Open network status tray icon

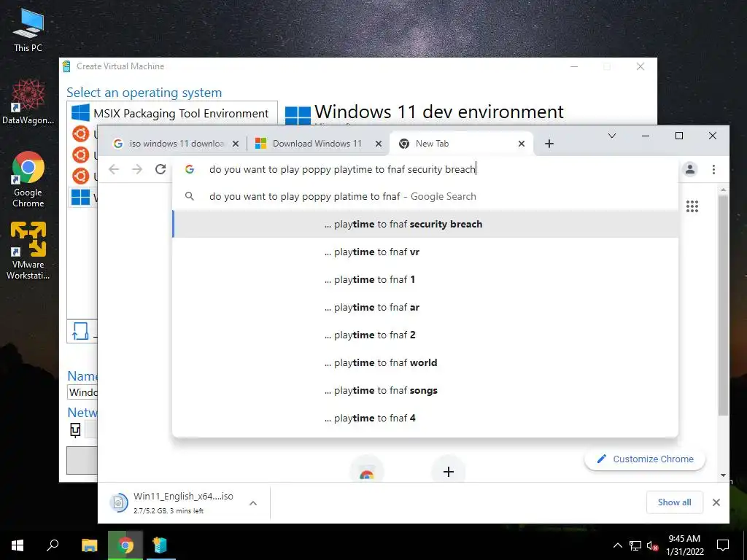(x=635, y=545)
